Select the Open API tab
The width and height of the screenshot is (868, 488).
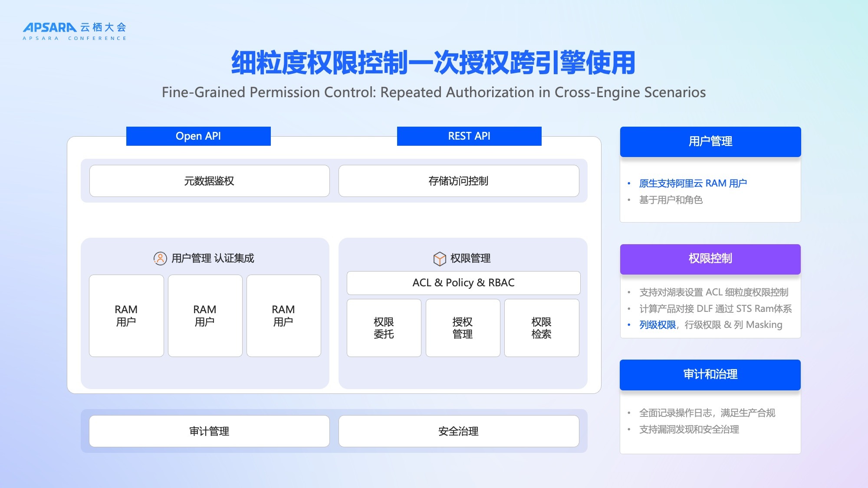(x=198, y=136)
